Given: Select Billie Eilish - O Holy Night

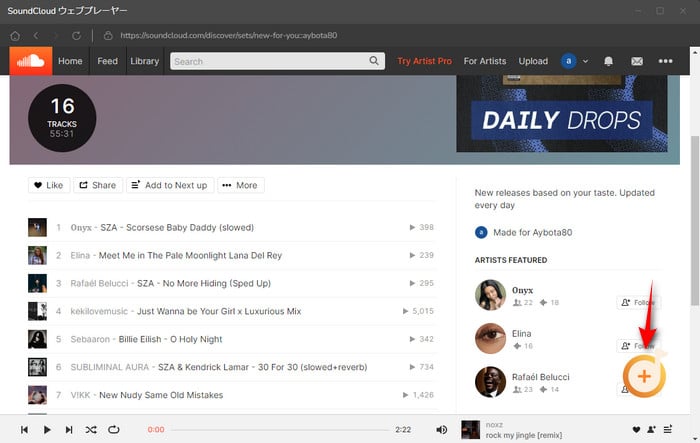Looking at the screenshot, I should [x=170, y=339].
